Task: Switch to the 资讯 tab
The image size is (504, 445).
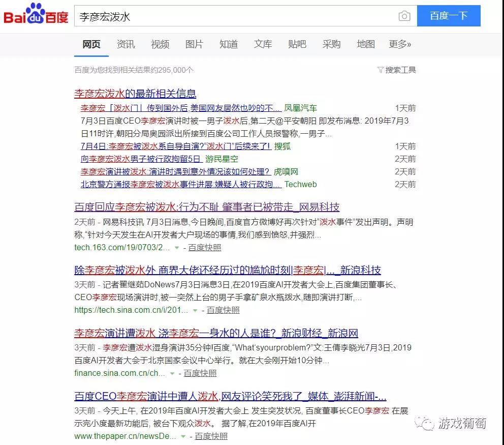Action: pyautogui.click(x=125, y=44)
